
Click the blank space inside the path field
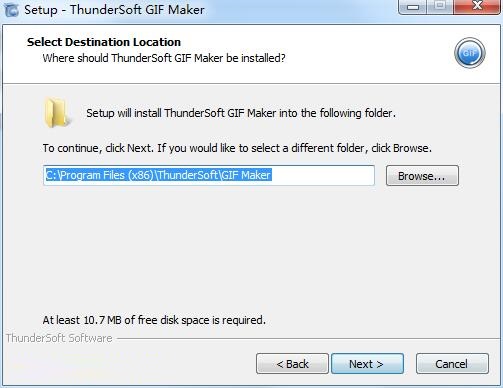click(x=323, y=175)
